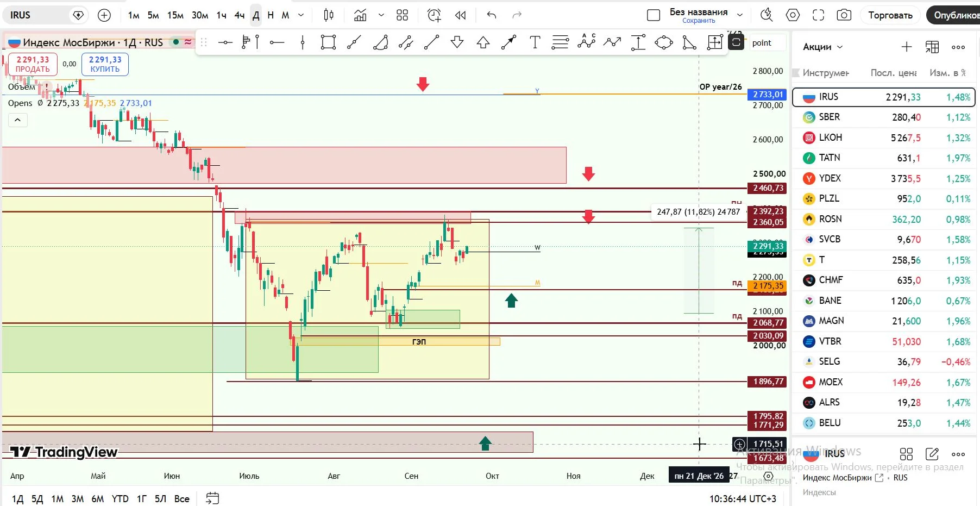Screen dimensions: 980x506
Task: Undo the last chart action
Action: pyautogui.click(x=492, y=15)
